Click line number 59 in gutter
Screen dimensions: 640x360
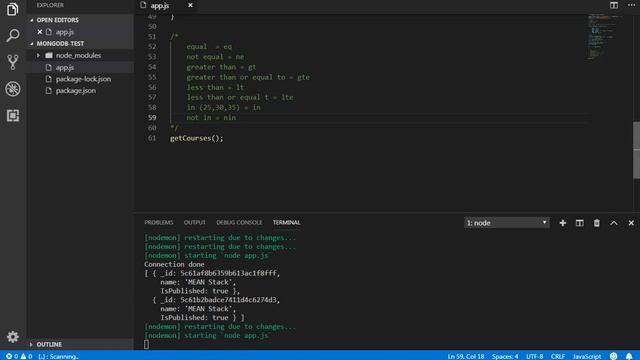(x=152, y=118)
